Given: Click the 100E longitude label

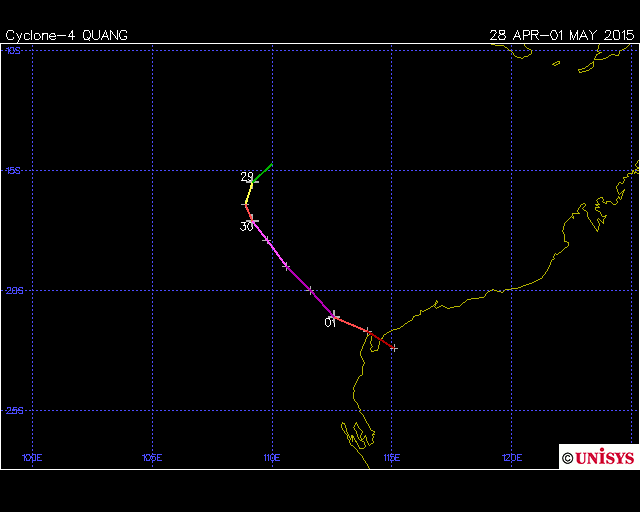Looking at the screenshot, I should (33, 458).
